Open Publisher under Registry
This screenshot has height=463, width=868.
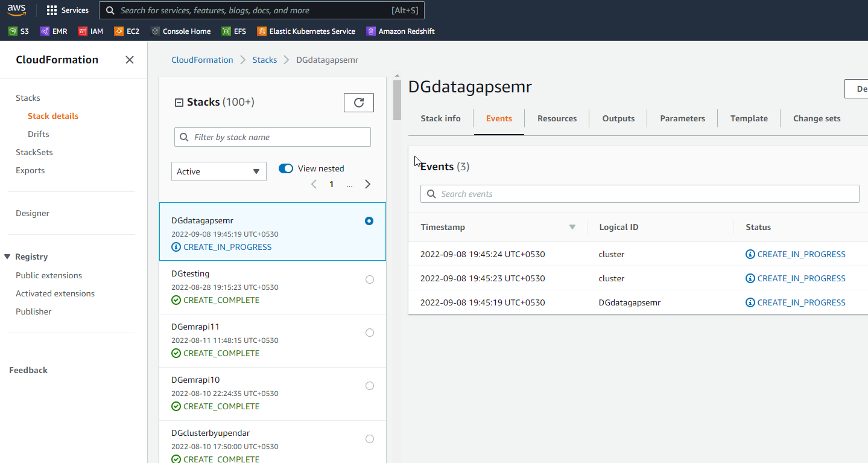point(34,311)
